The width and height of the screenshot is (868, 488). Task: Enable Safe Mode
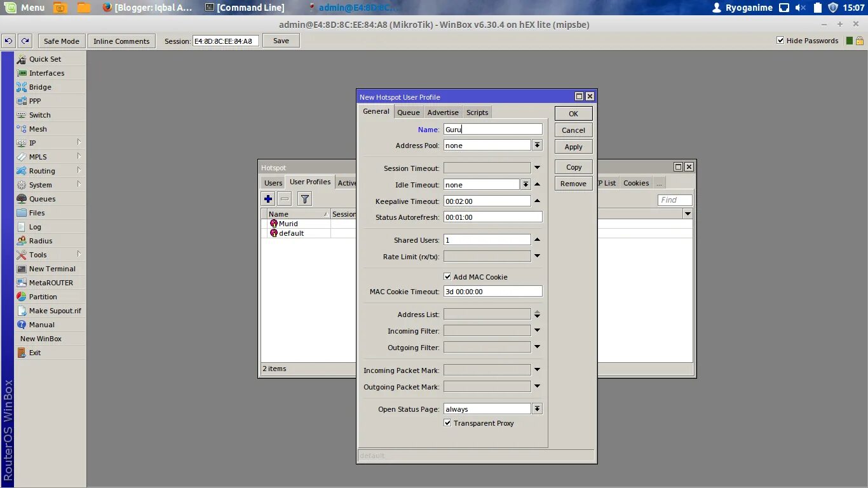(62, 41)
